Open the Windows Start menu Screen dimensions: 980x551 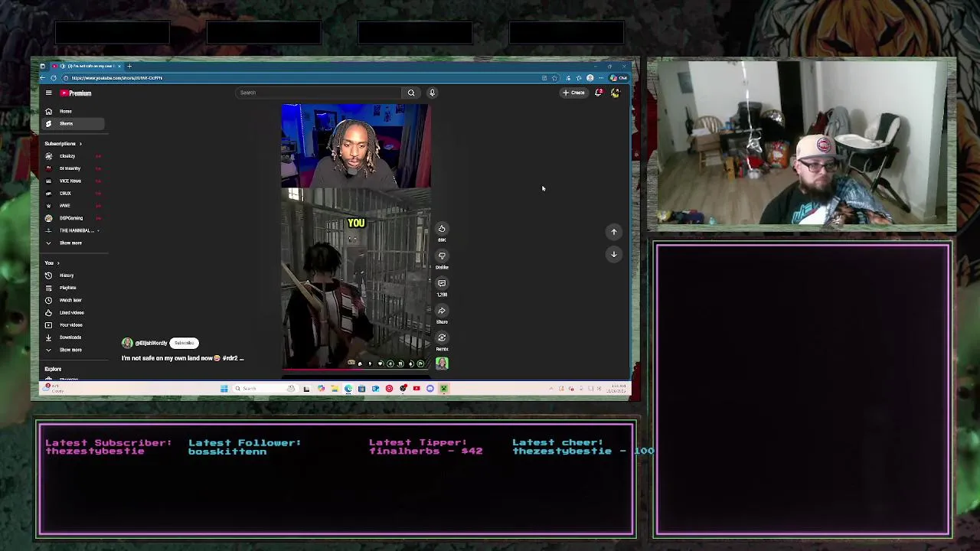tap(224, 389)
